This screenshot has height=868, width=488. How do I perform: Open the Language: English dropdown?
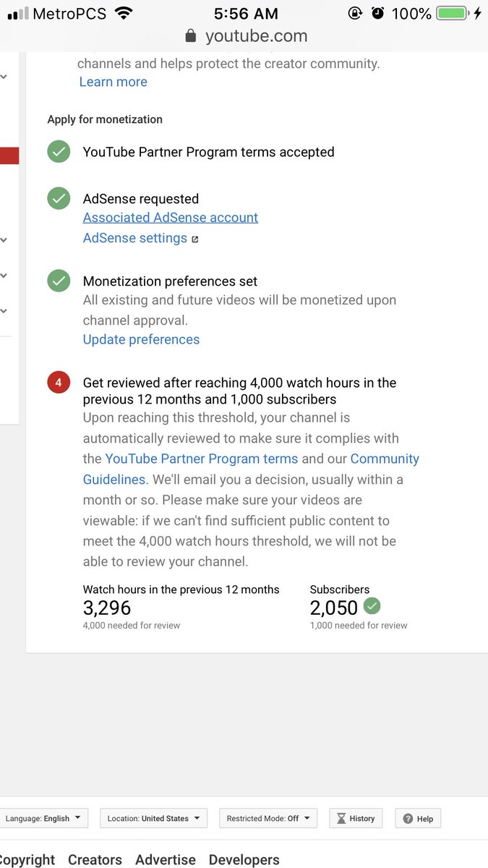44,818
